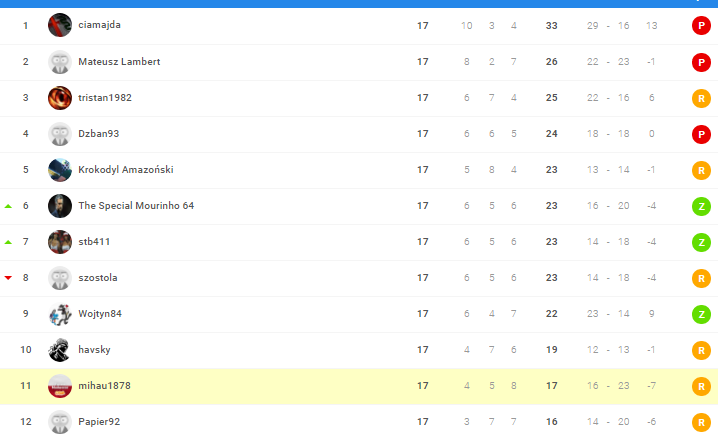Click ciamajda's avatar picture
This screenshot has width=718, height=436.
click(x=60, y=25)
